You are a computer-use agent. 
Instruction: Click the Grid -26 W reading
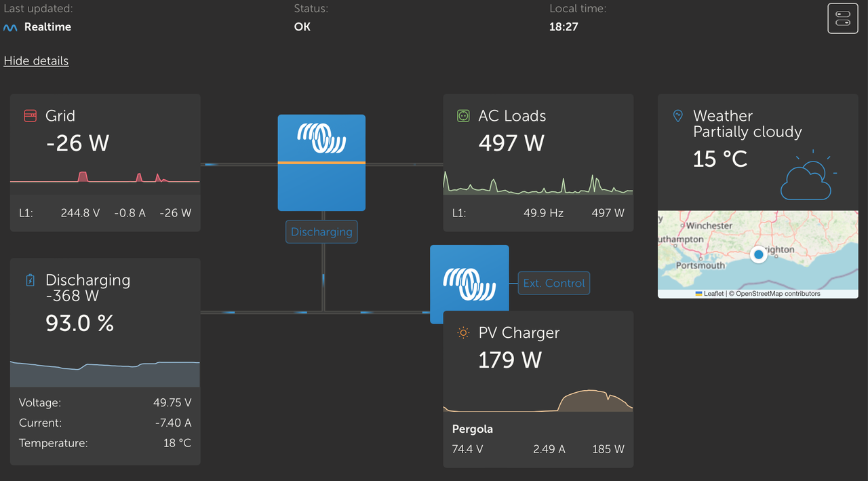click(x=77, y=143)
